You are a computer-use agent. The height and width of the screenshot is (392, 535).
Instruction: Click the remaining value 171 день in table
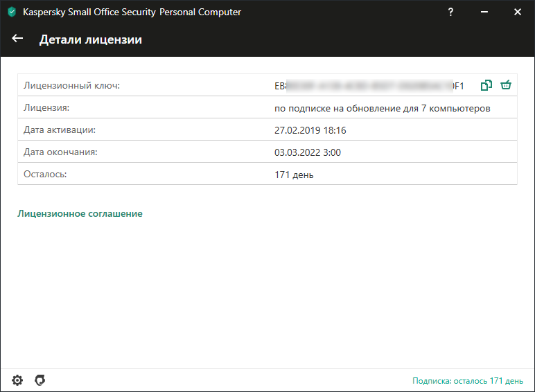(x=294, y=175)
